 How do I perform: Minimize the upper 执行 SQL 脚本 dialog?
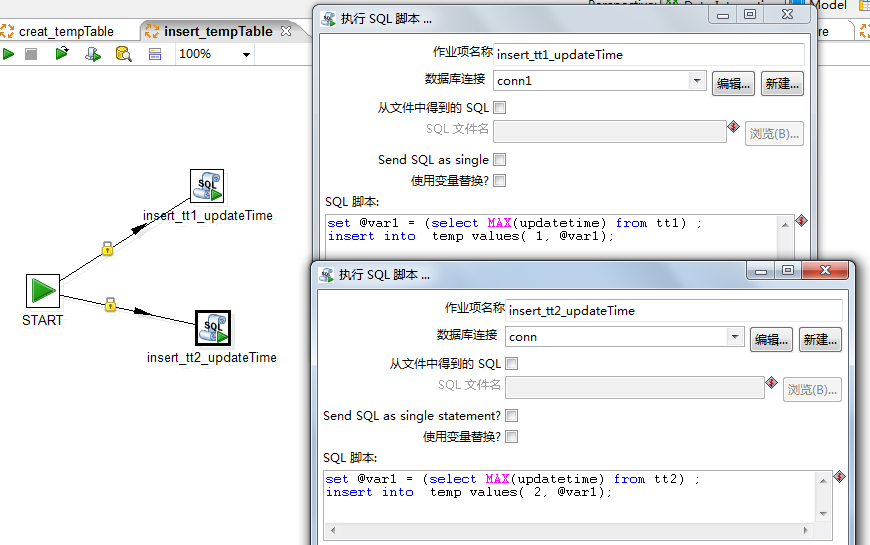point(722,15)
